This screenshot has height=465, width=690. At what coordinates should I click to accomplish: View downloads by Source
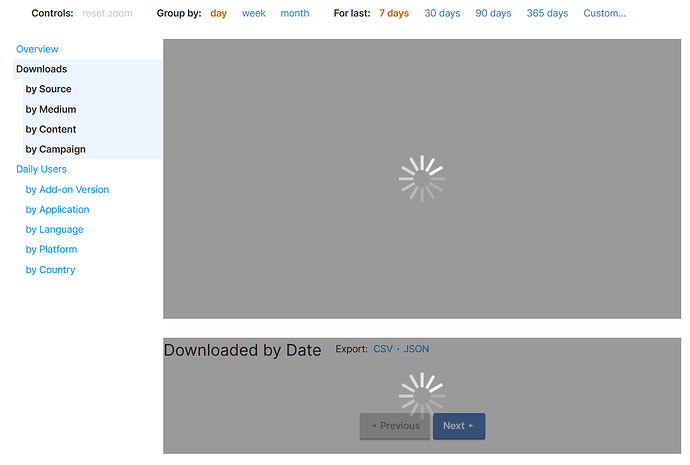(x=48, y=89)
